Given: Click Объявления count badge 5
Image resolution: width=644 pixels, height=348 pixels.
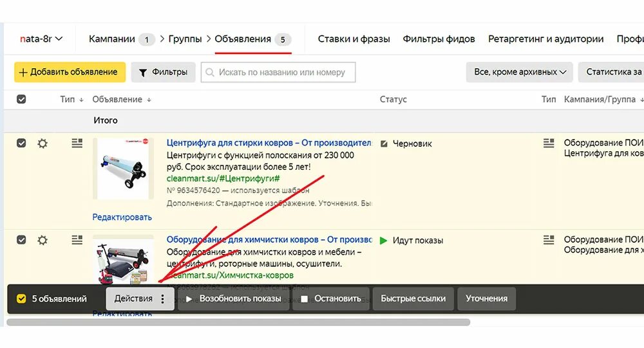Looking at the screenshot, I should coord(283,39).
